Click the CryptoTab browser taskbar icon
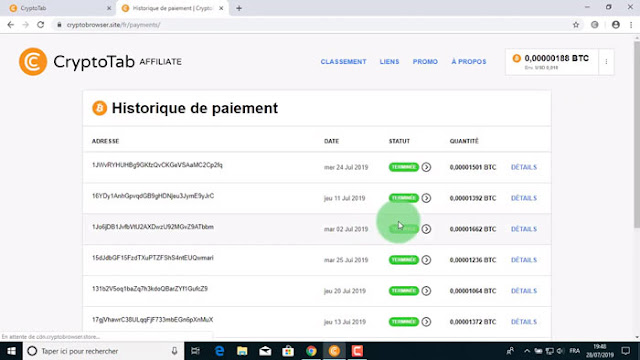The width and height of the screenshot is (640, 360). (334, 351)
